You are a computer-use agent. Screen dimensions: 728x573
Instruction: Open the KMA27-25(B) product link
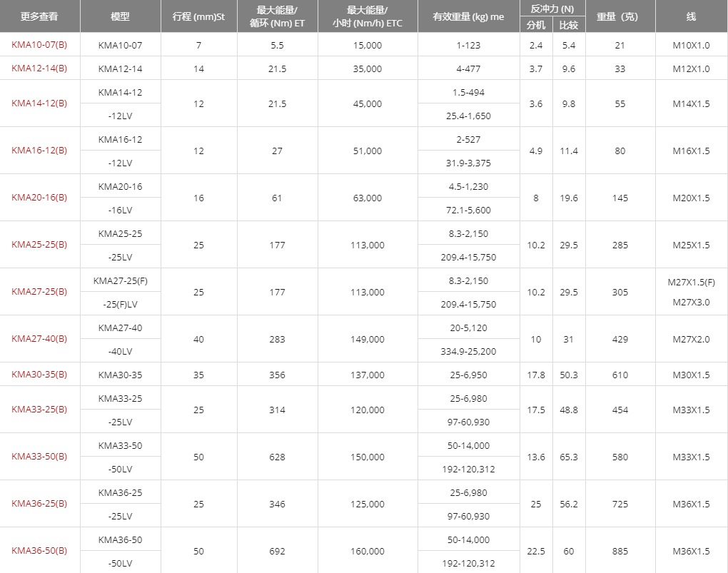(x=39, y=292)
